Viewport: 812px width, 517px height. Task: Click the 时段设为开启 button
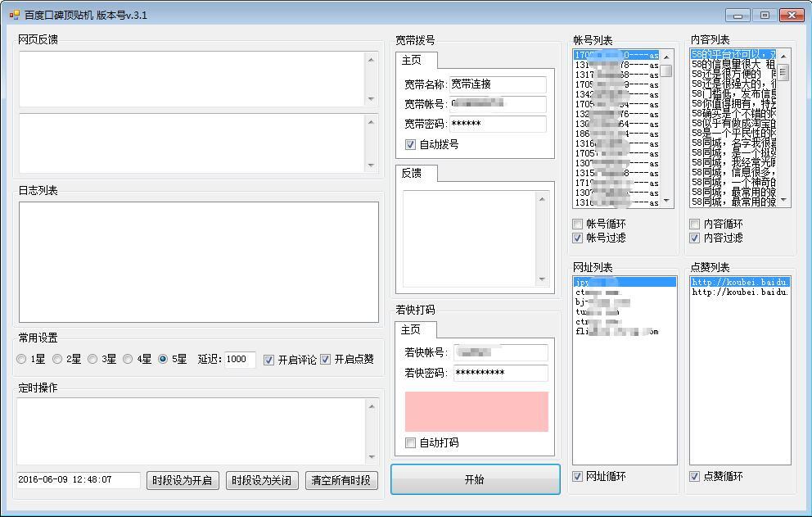pyautogui.click(x=183, y=481)
